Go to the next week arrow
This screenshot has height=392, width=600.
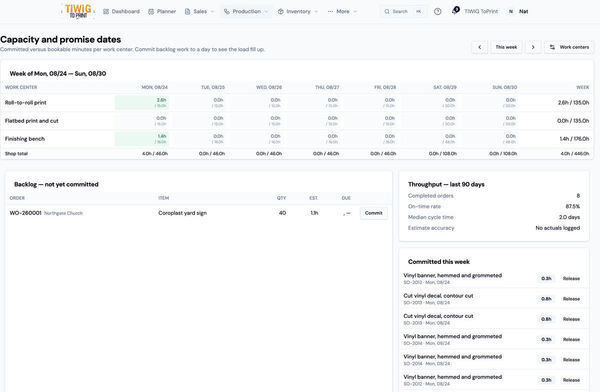click(x=533, y=47)
